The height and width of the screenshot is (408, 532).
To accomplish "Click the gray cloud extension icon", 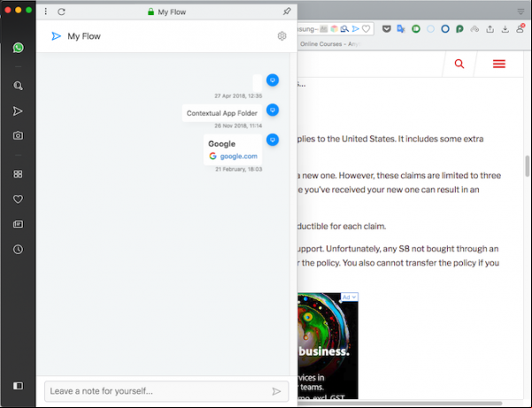I will [474, 29].
